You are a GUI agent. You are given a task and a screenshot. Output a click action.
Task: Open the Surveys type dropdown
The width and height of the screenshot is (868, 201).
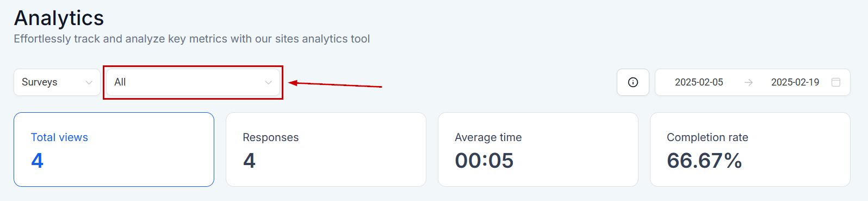[57, 82]
